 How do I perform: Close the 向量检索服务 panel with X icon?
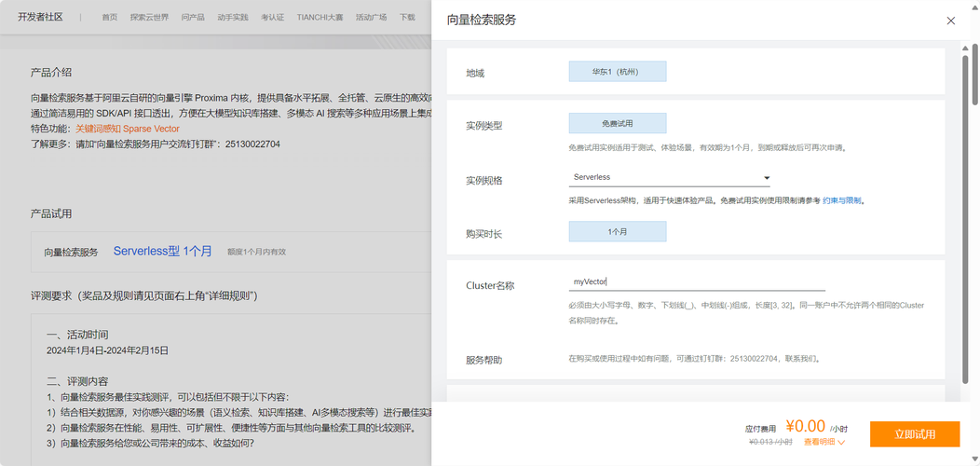pos(950,21)
